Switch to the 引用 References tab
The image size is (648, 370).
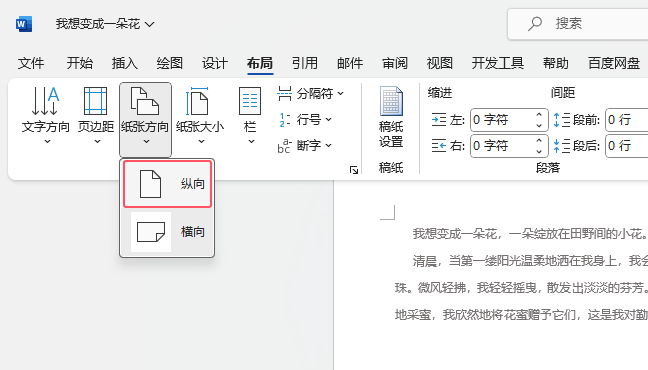click(305, 63)
